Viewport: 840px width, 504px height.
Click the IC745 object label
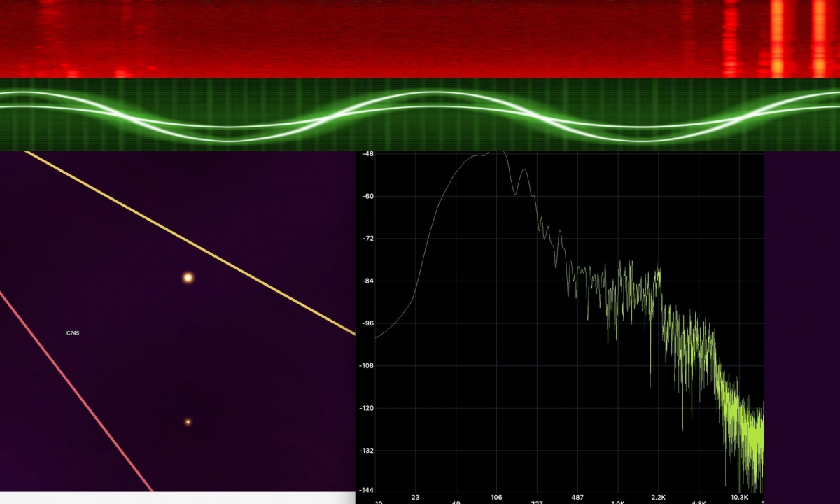72,333
